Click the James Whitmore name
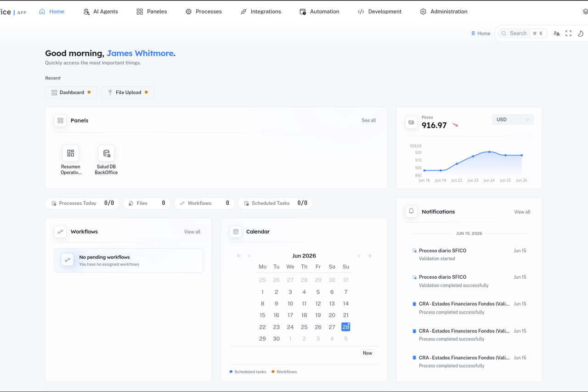The height and width of the screenshot is (392, 588). click(140, 53)
